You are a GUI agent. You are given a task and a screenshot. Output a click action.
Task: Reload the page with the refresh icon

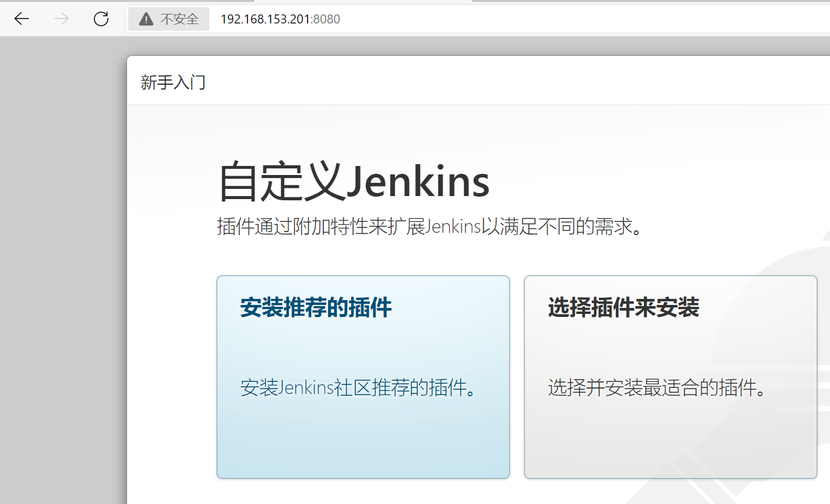pyautogui.click(x=101, y=19)
